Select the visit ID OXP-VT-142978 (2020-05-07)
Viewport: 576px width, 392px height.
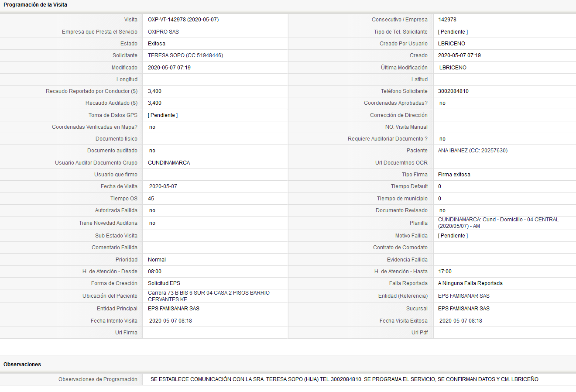[x=183, y=20]
